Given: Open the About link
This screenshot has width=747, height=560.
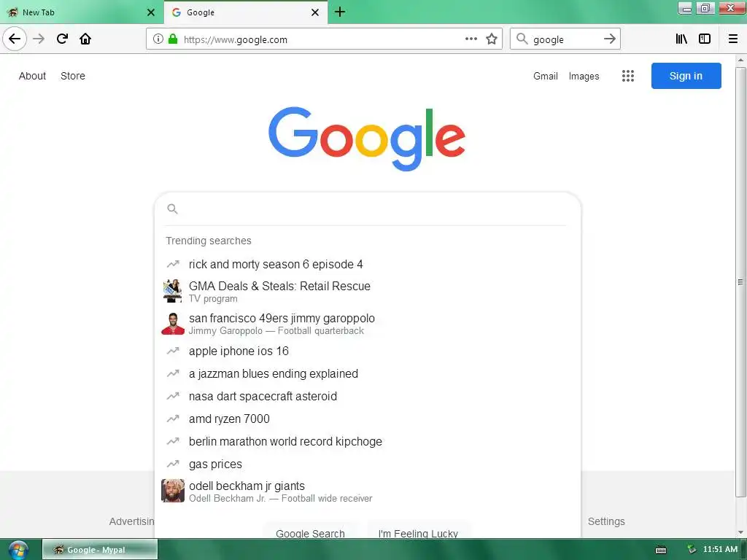Looking at the screenshot, I should tap(32, 76).
